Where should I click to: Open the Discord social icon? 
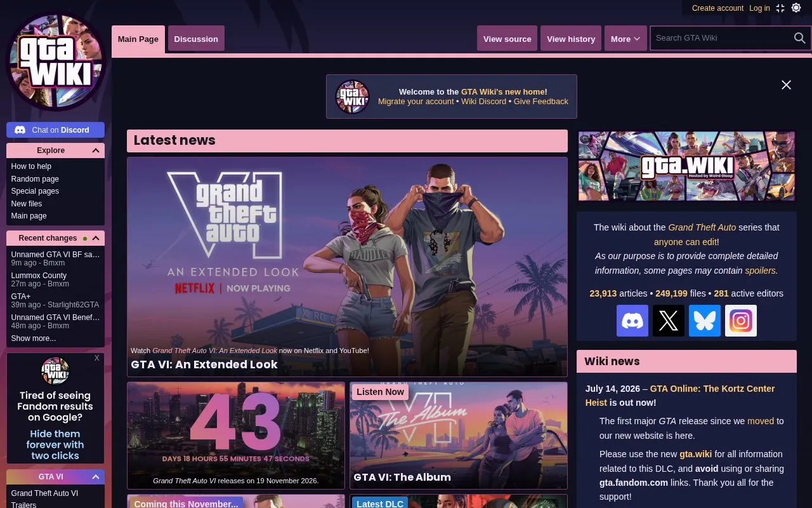tap(632, 321)
